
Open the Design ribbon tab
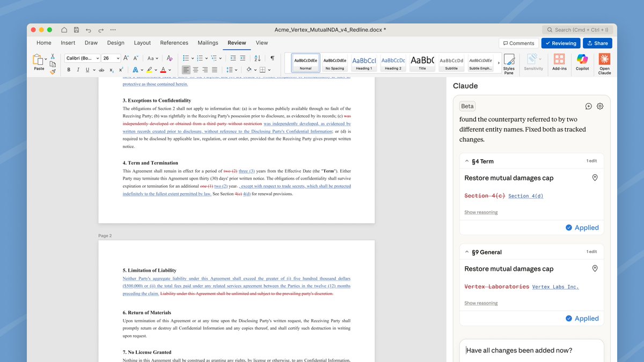pos(115,43)
